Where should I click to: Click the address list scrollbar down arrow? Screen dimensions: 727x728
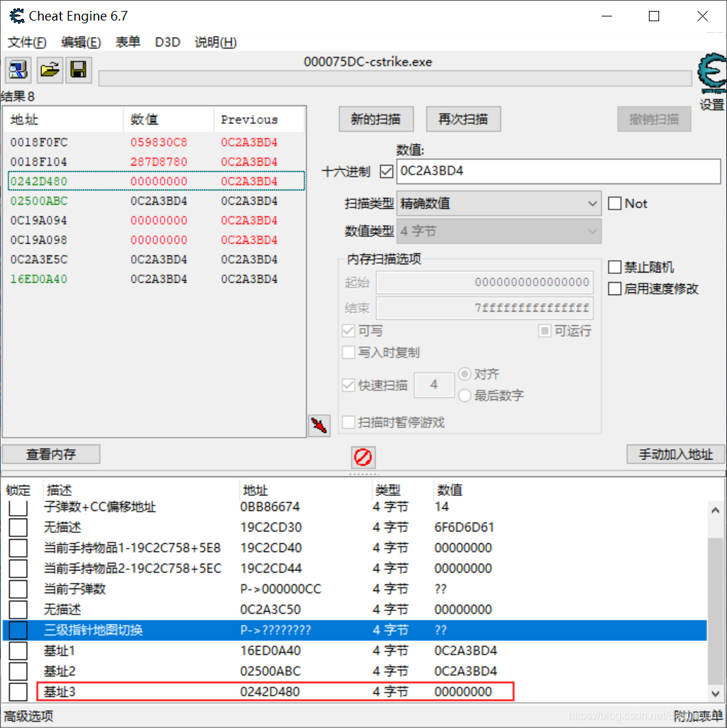tap(715, 694)
